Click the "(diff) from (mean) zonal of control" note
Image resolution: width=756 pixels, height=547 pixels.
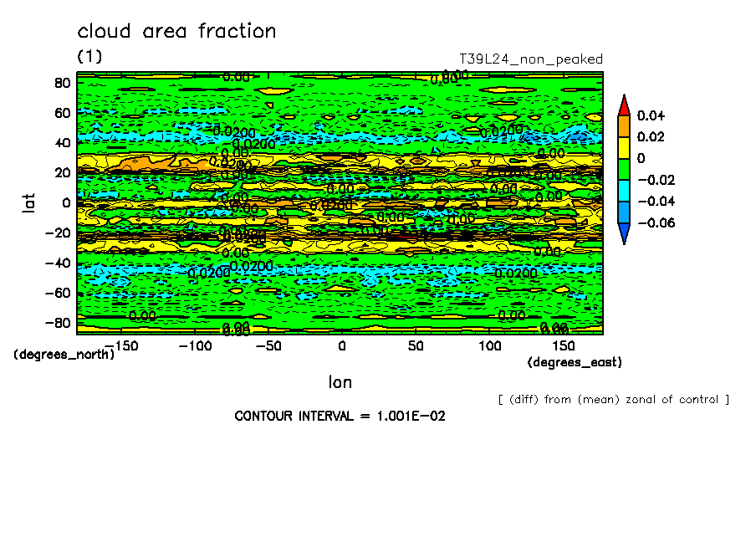(x=613, y=399)
